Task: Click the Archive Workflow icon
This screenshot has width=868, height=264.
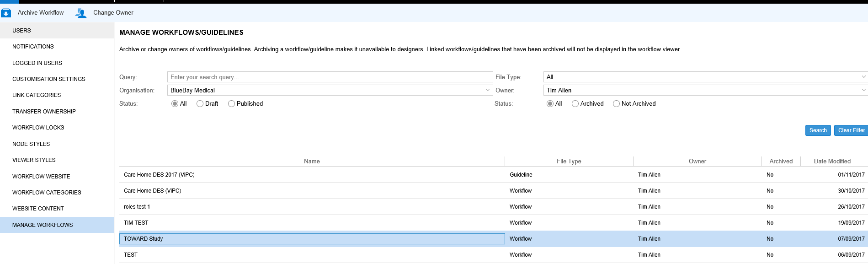Action: [x=6, y=13]
